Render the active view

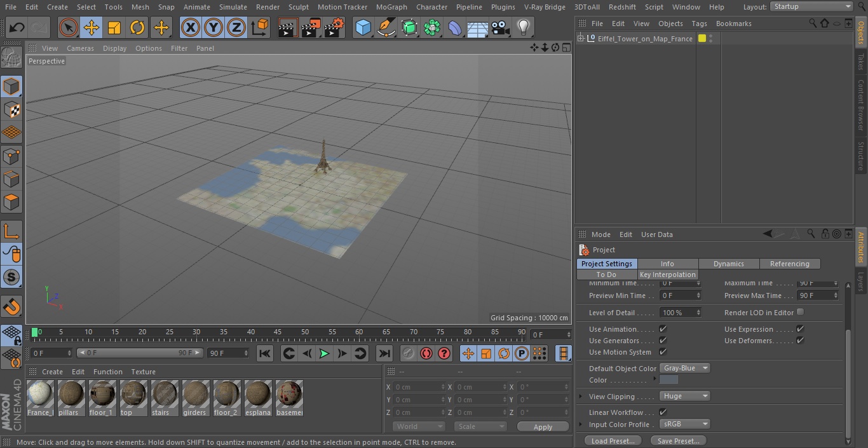pos(288,28)
